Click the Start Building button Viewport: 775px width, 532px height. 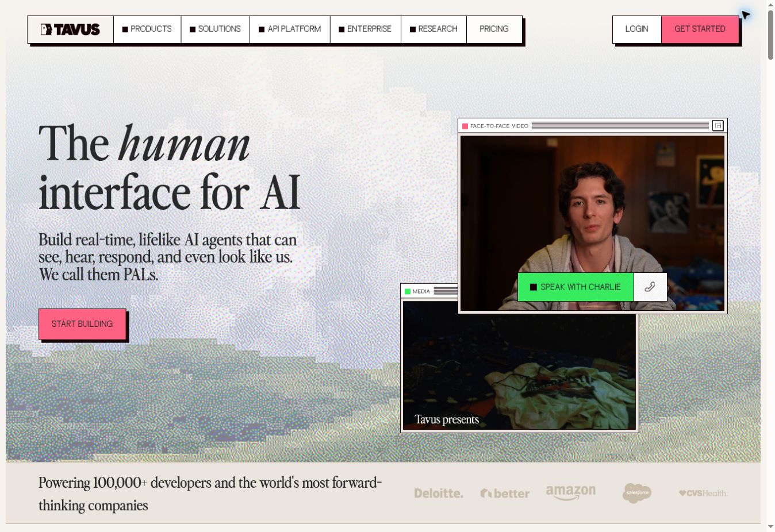[x=82, y=324]
